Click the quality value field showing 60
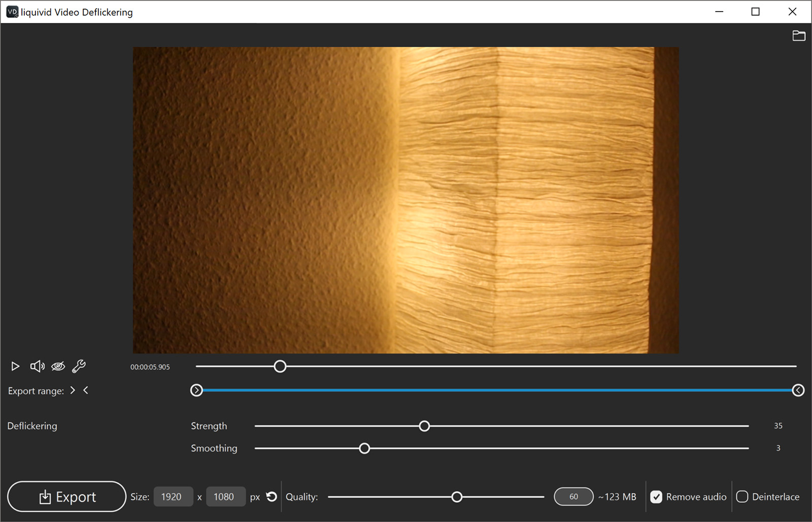Screen dimensions: 812x522 pos(573,497)
